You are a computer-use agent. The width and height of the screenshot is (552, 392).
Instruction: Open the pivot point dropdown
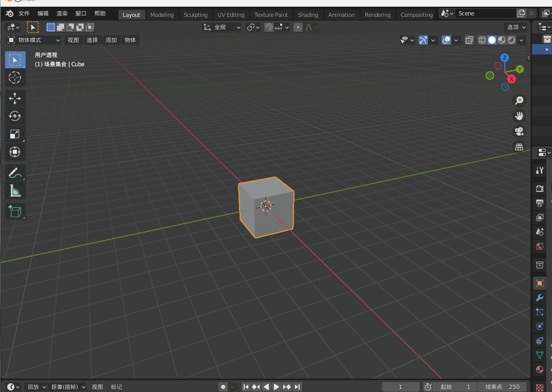253,27
